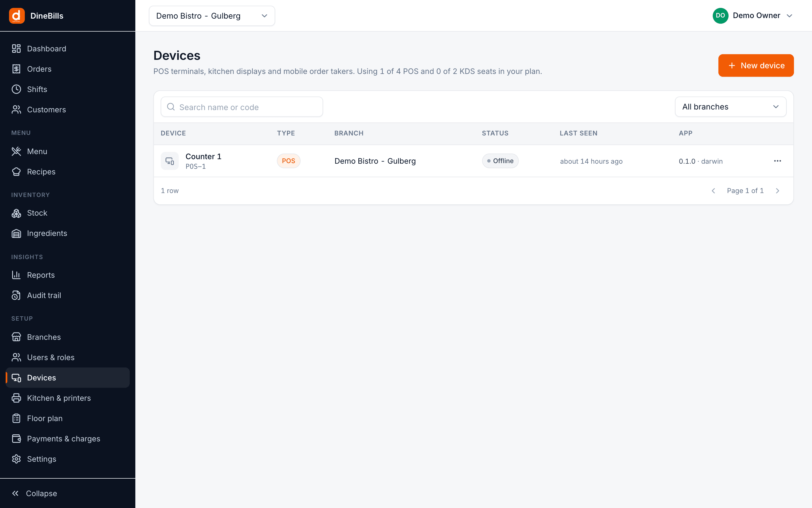Viewport: 812px width, 508px height.
Task: Open the All branches filter dropdown
Action: (x=731, y=107)
